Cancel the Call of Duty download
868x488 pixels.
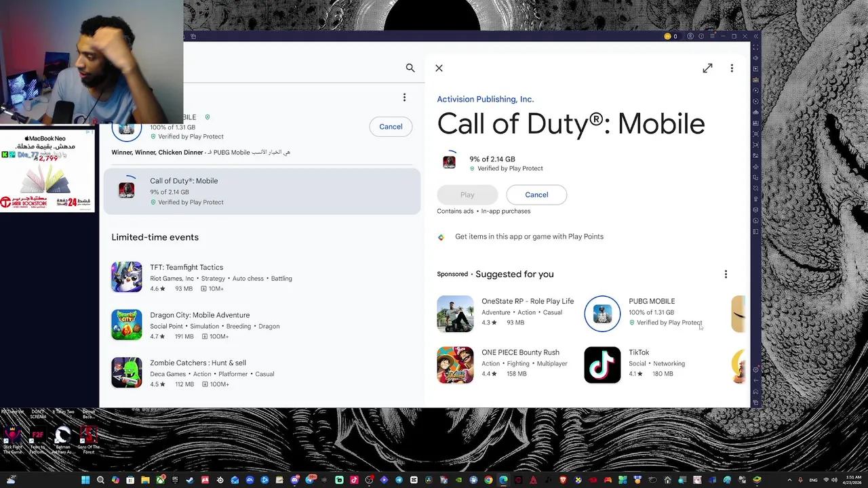[536, 195]
